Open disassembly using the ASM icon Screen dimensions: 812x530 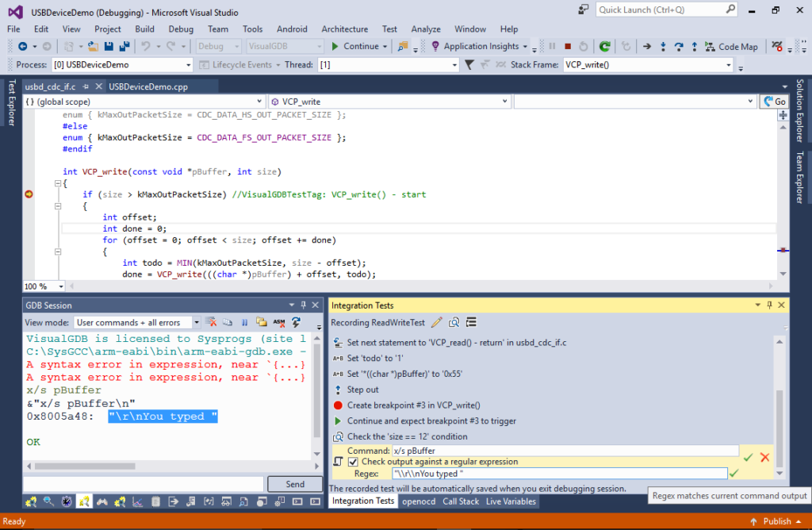[278, 322]
